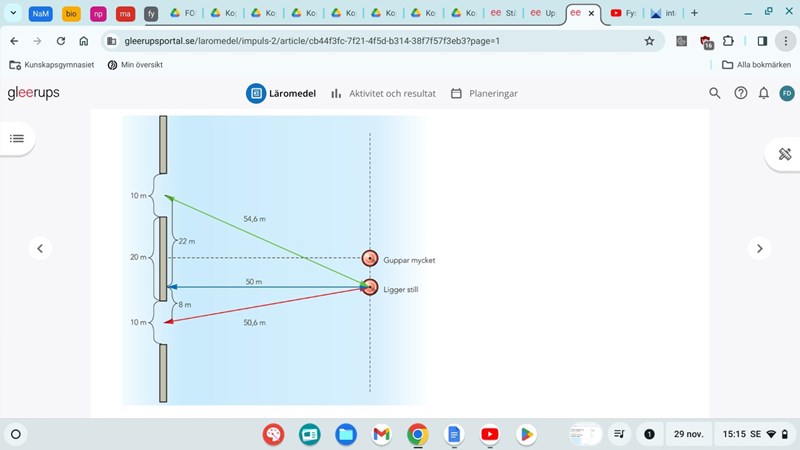
Task: Click the address bar URL field
Action: click(x=370, y=41)
